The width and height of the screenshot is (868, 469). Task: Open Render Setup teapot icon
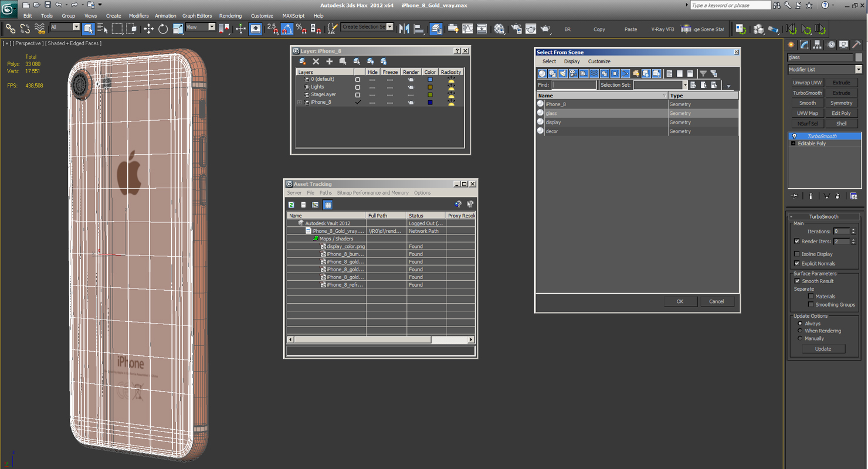click(x=517, y=28)
